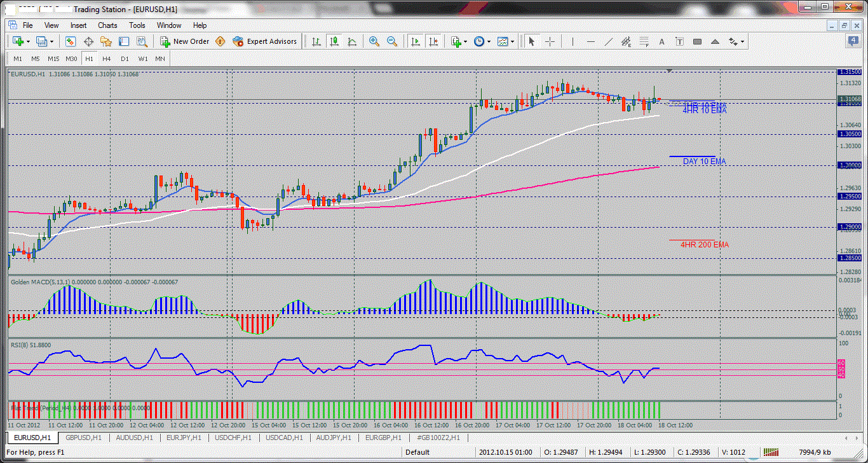Click the zoom in magnifier

(374, 41)
